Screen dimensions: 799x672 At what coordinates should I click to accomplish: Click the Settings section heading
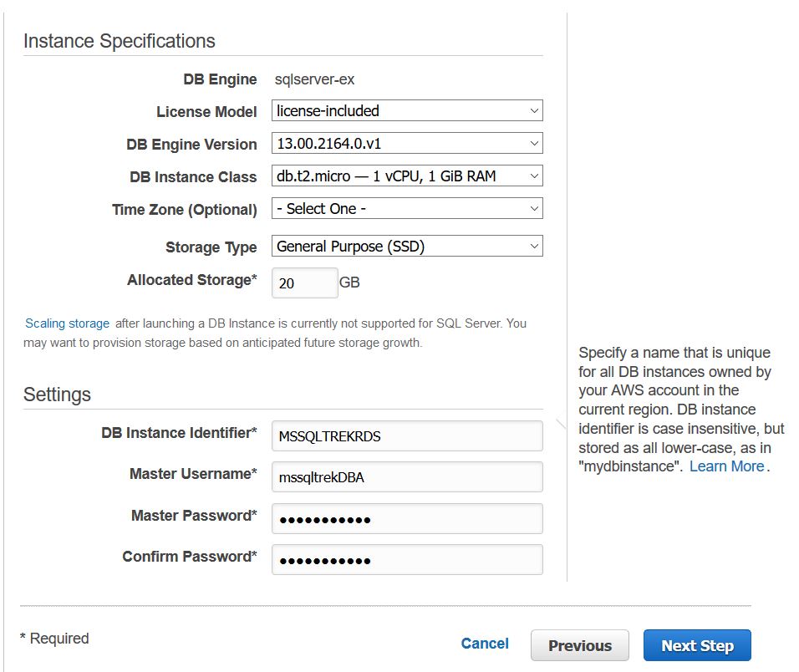(x=57, y=395)
